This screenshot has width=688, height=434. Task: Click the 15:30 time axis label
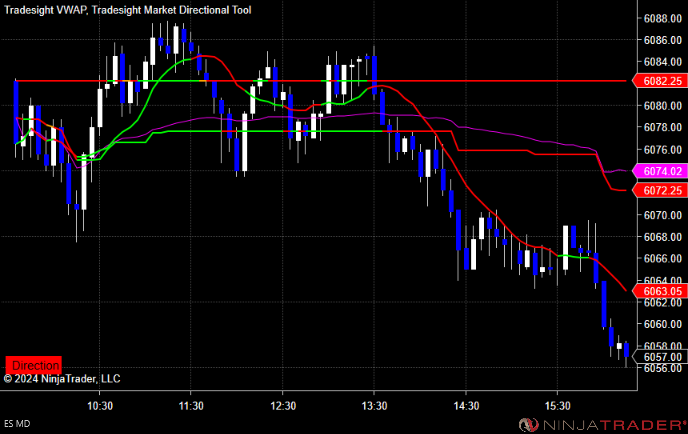pos(558,406)
